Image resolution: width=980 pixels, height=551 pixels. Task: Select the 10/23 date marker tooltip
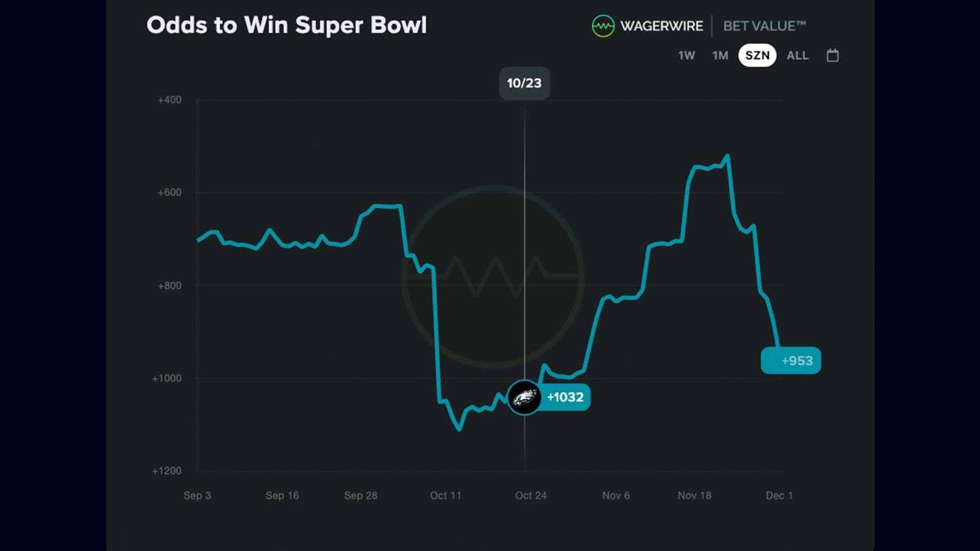pos(524,83)
